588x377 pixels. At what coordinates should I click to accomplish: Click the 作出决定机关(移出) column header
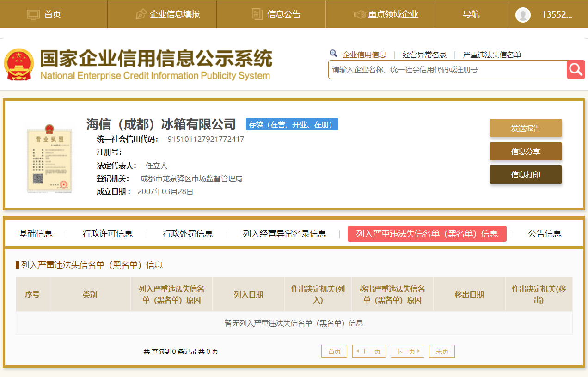pos(539,294)
